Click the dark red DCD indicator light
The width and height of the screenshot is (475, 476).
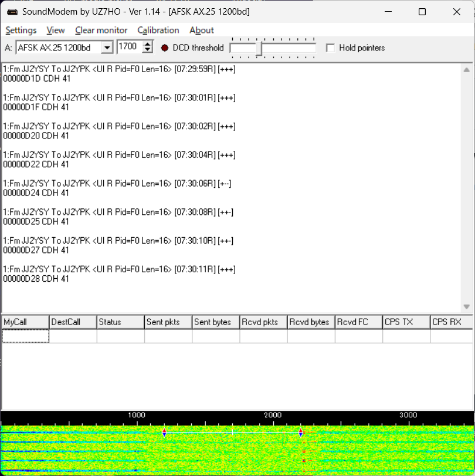165,48
